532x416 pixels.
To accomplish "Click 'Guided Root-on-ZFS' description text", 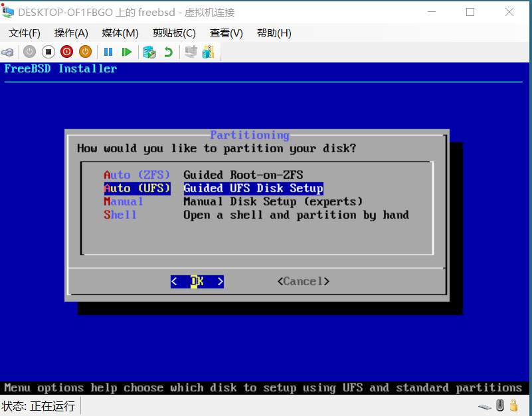I will 243,175.
